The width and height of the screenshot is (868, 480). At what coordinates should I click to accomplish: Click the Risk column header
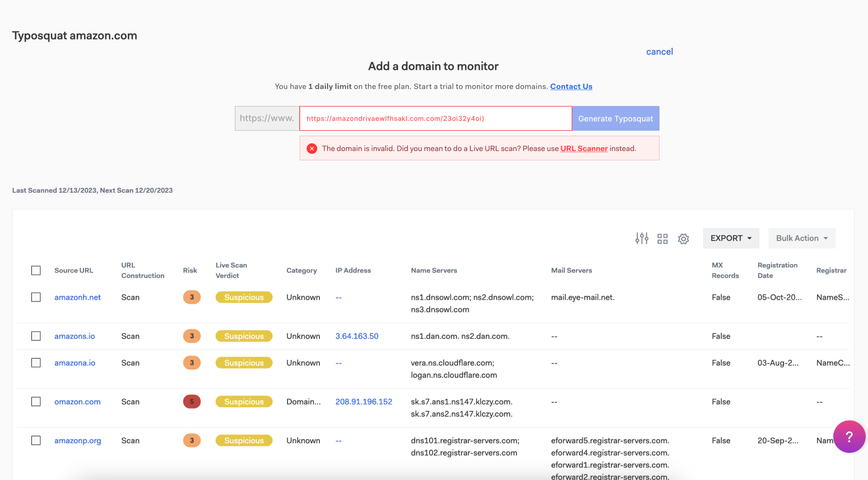[190, 270]
